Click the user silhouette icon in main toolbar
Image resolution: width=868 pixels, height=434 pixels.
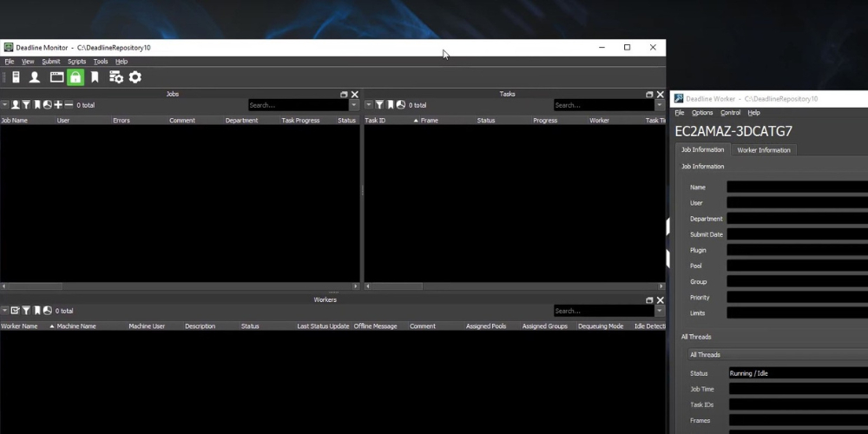[35, 77]
